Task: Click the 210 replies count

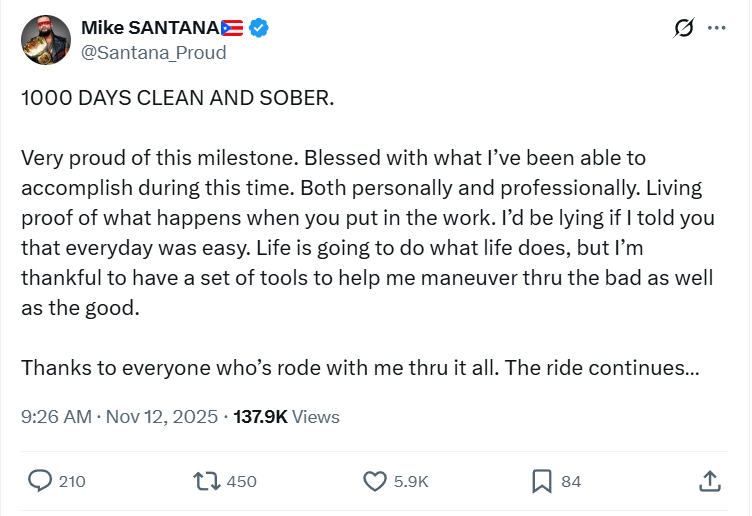Action: tap(72, 481)
